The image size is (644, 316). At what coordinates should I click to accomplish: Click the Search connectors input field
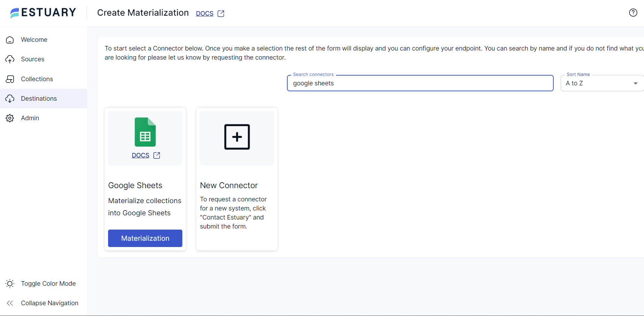[x=420, y=83]
